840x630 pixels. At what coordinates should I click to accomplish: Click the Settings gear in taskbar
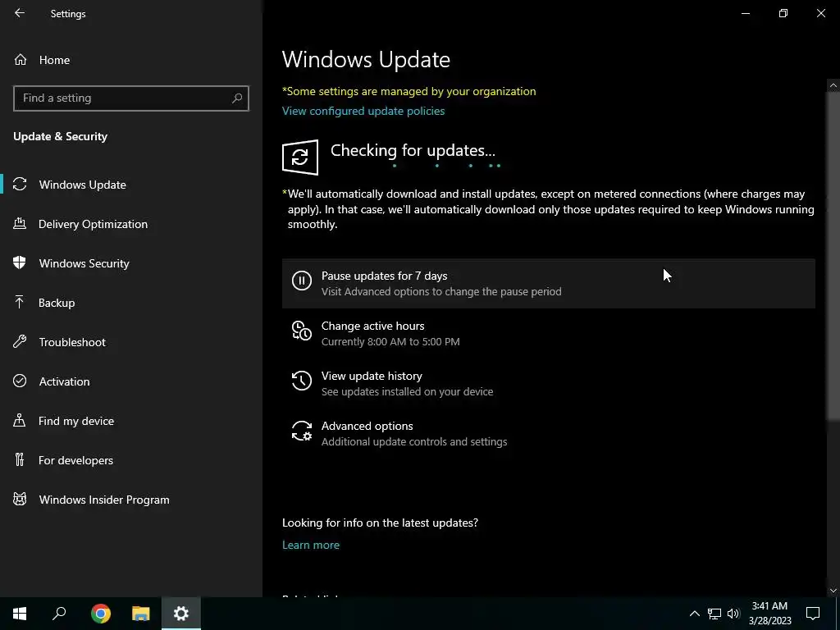click(181, 614)
